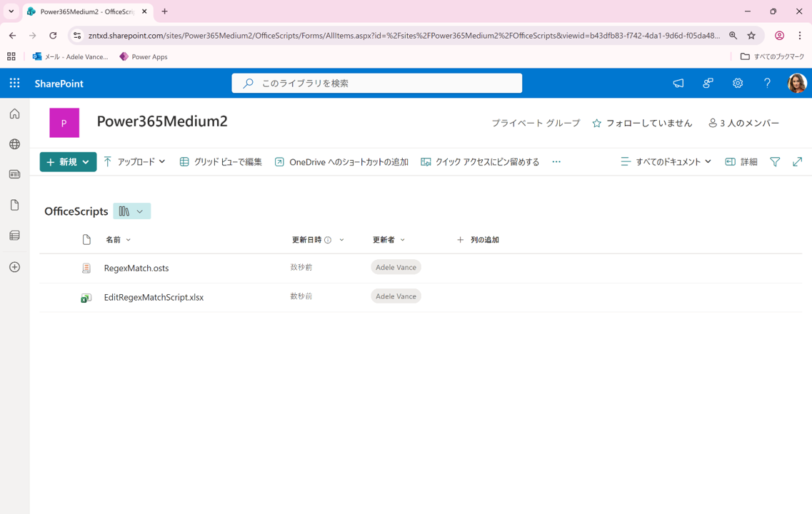
Task: Open My sites globe icon
Action: point(14,144)
